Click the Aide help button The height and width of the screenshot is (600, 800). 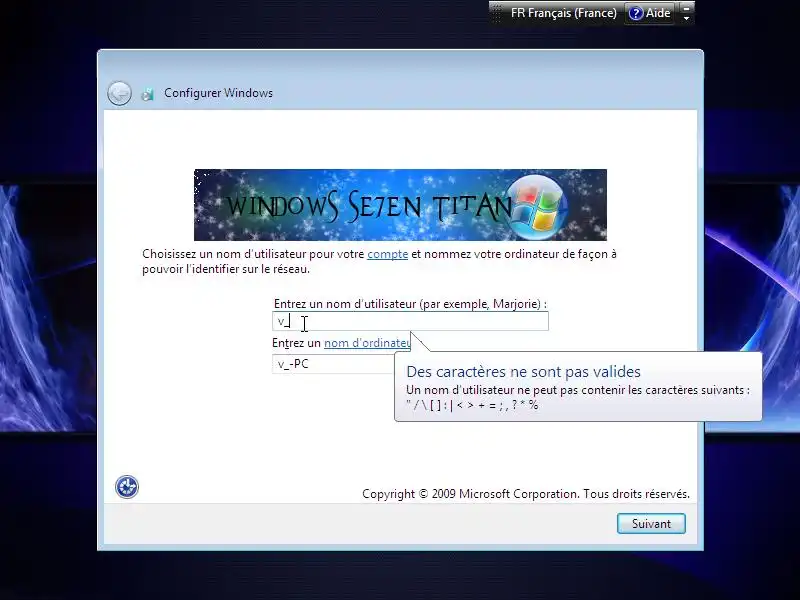[x=650, y=13]
